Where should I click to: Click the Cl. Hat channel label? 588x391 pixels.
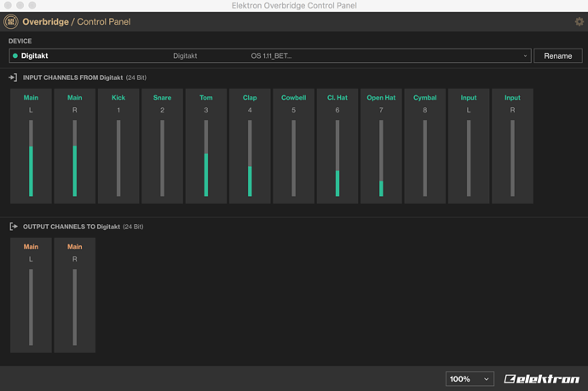(337, 97)
